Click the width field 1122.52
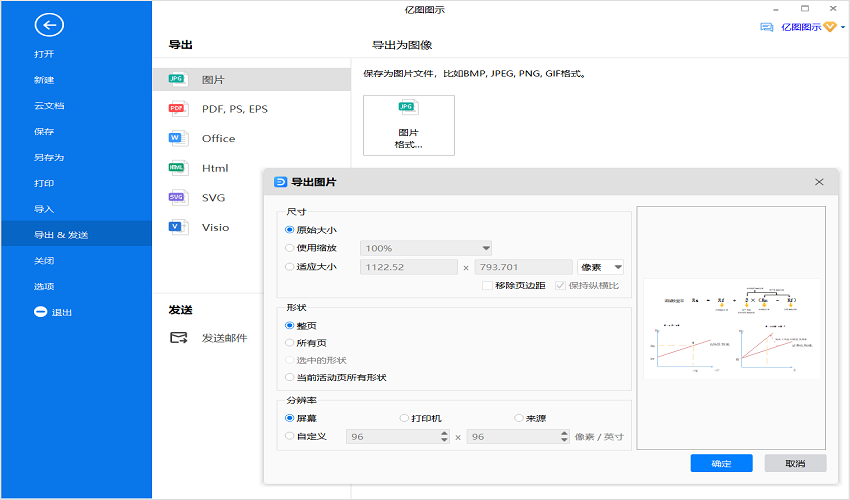This screenshot has height=500, width=850. pos(409,267)
